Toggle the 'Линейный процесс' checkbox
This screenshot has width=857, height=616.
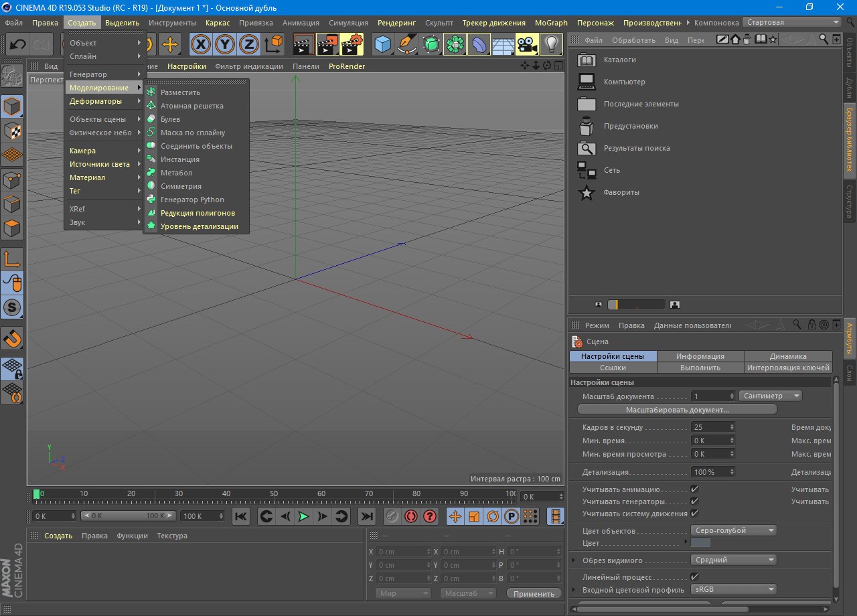tap(694, 577)
